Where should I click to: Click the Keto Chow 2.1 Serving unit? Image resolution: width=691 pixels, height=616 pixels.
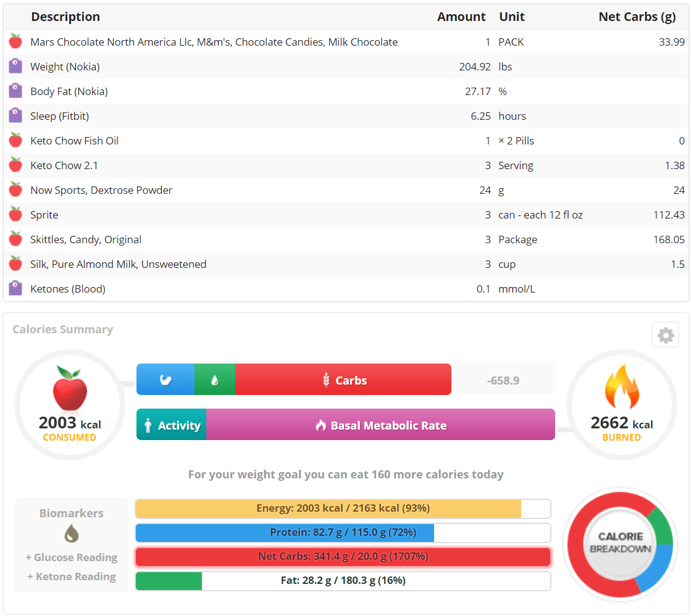[x=516, y=165]
